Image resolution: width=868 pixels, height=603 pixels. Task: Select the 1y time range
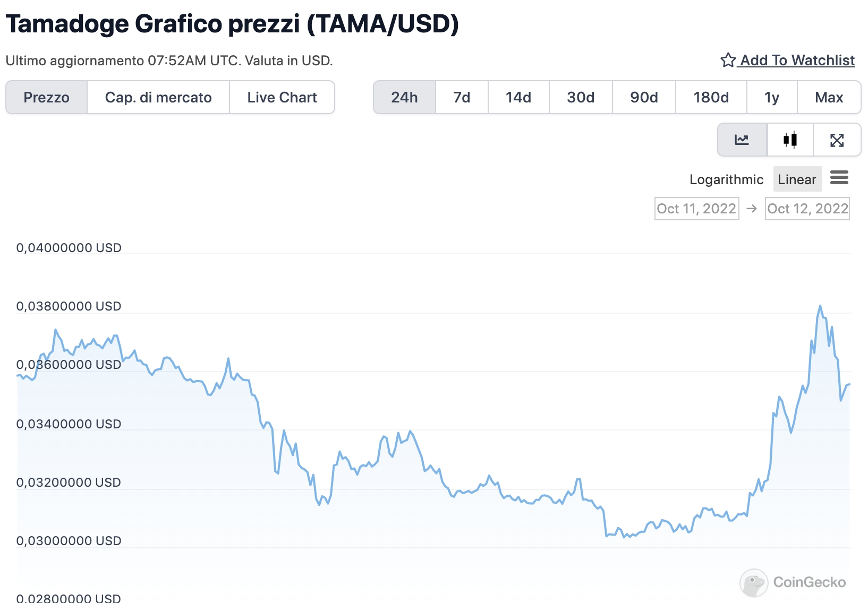point(772,97)
